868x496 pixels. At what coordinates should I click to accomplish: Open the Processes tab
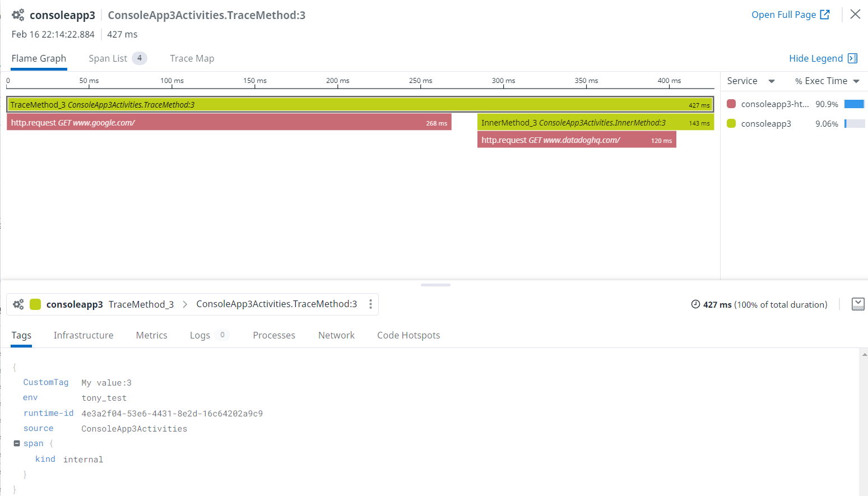coord(274,335)
